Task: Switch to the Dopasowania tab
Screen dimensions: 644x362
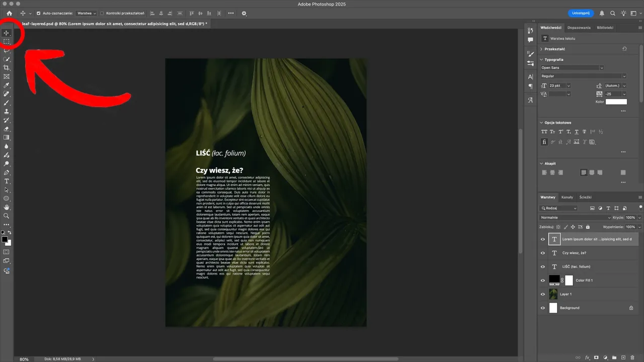Action: pyautogui.click(x=579, y=28)
